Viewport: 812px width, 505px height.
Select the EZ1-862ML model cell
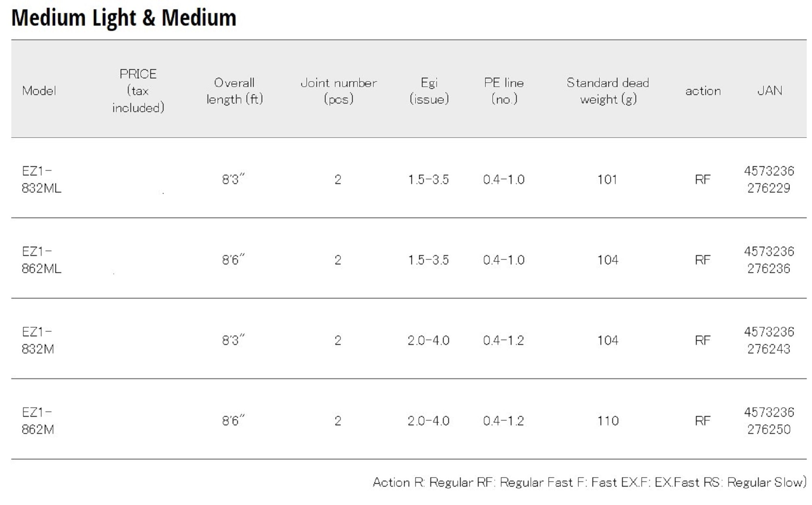click(x=41, y=260)
